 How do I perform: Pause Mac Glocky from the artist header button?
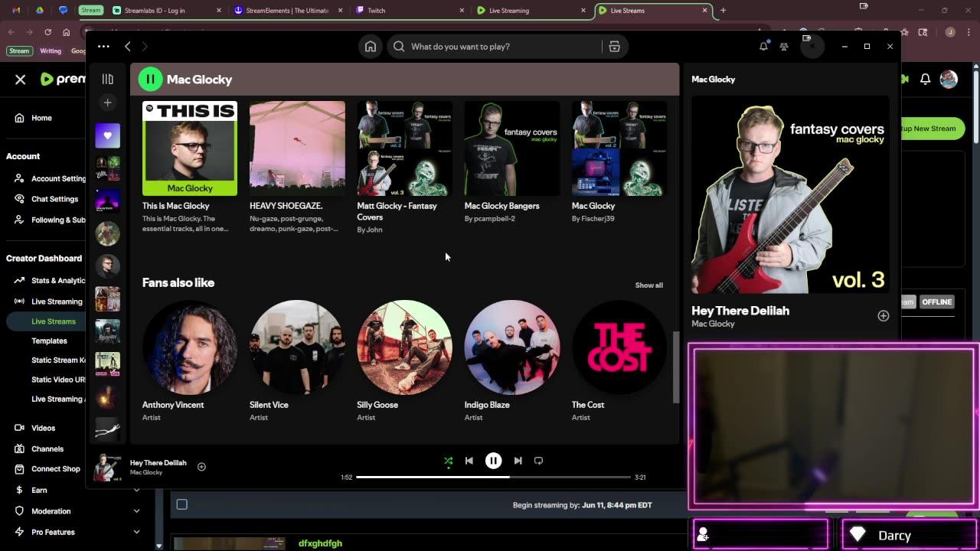(x=150, y=79)
